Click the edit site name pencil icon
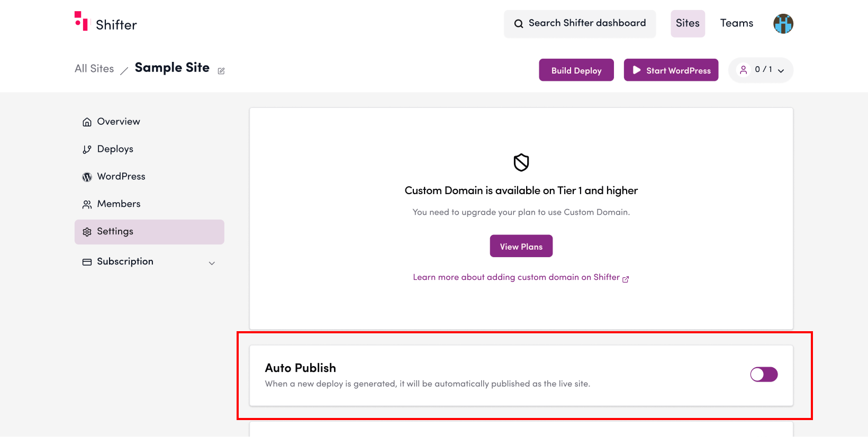The height and width of the screenshot is (437, 868). pyautogui.click(x=221, y=71)
